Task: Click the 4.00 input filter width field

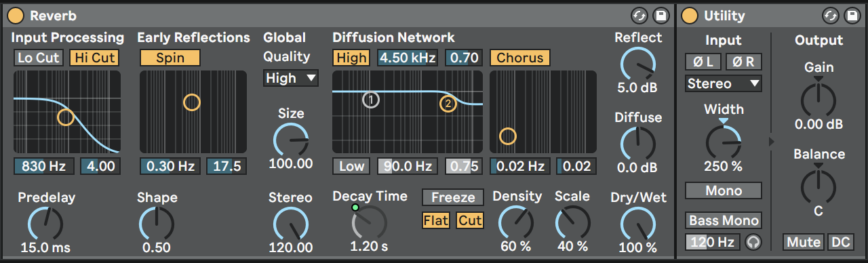Action: coord(100,166)
